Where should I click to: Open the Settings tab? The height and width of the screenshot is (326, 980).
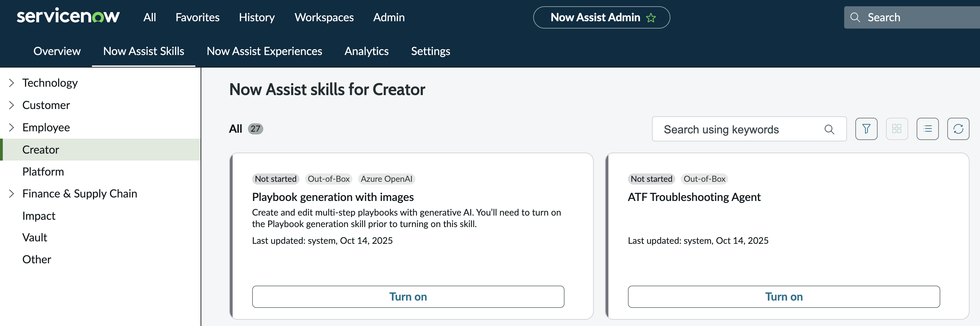coord(430,51)
